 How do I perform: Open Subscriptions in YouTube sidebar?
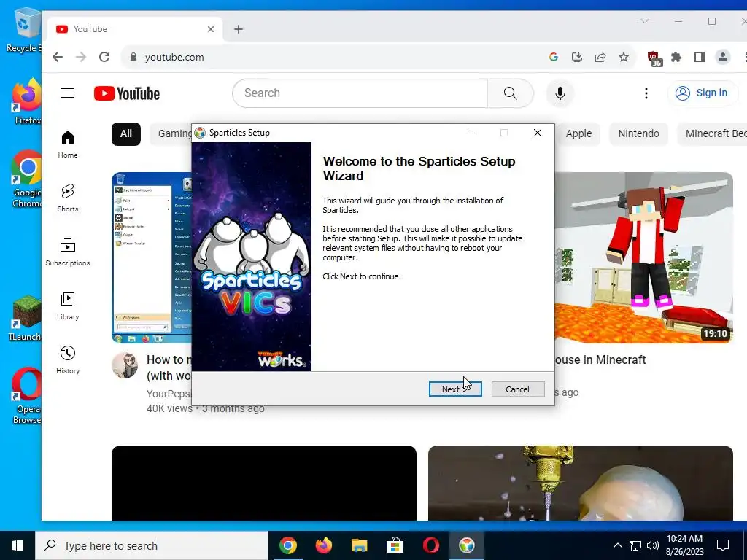tap(68, 252)
